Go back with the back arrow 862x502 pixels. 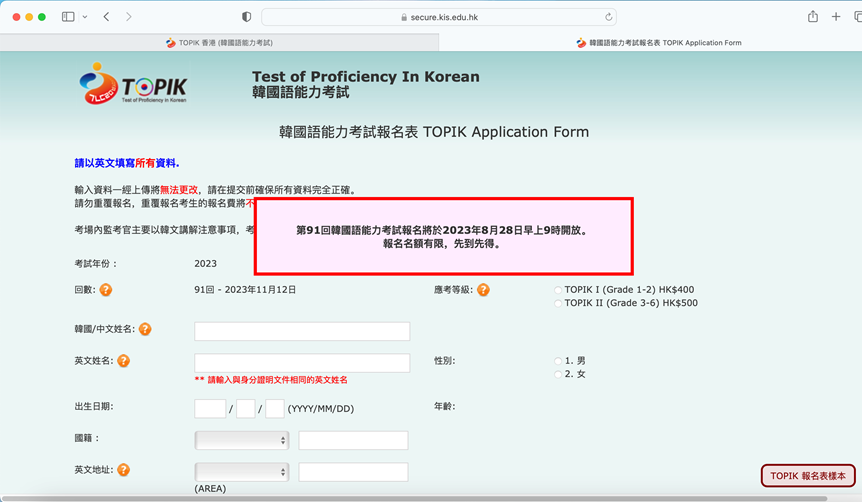click(107, 17)
